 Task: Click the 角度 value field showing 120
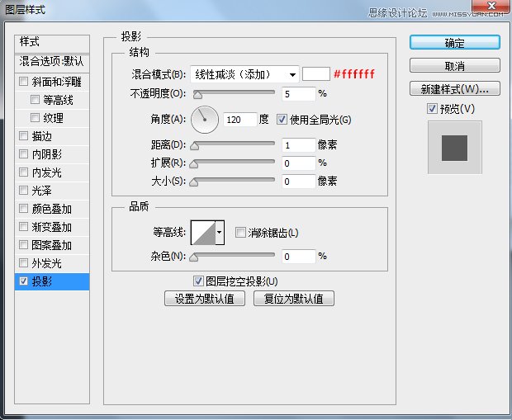tap(240, 120)
